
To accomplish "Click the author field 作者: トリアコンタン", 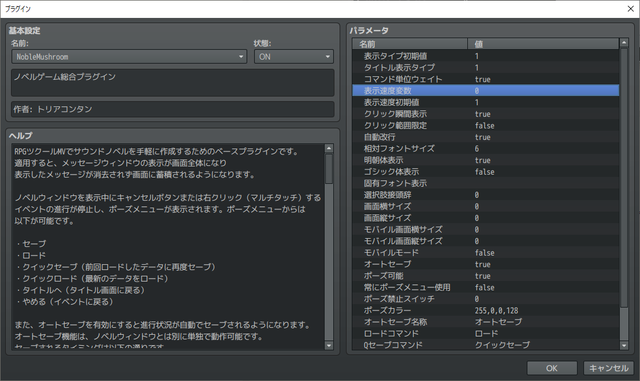I will pyautogui.click(x=172, y=109).
